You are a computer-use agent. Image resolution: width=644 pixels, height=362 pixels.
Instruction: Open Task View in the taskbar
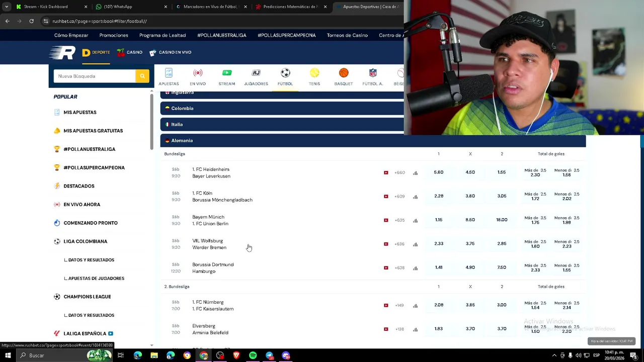(121, 355)
